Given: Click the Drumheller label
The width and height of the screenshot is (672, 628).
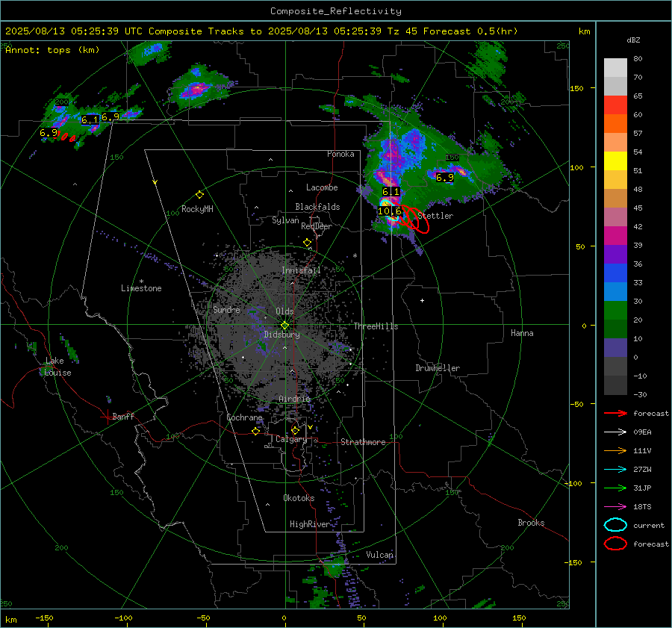Looking at the screenshot, I should click(438, 368).
